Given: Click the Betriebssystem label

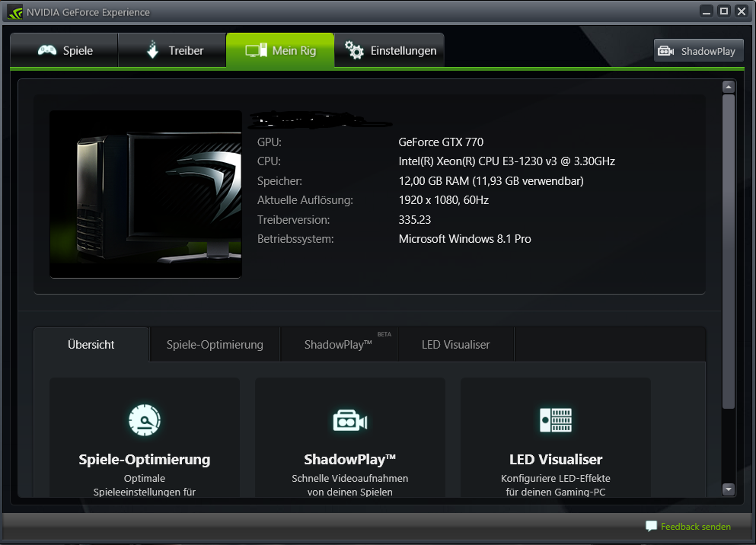Looking at the screenshot, I should point(295,239).
